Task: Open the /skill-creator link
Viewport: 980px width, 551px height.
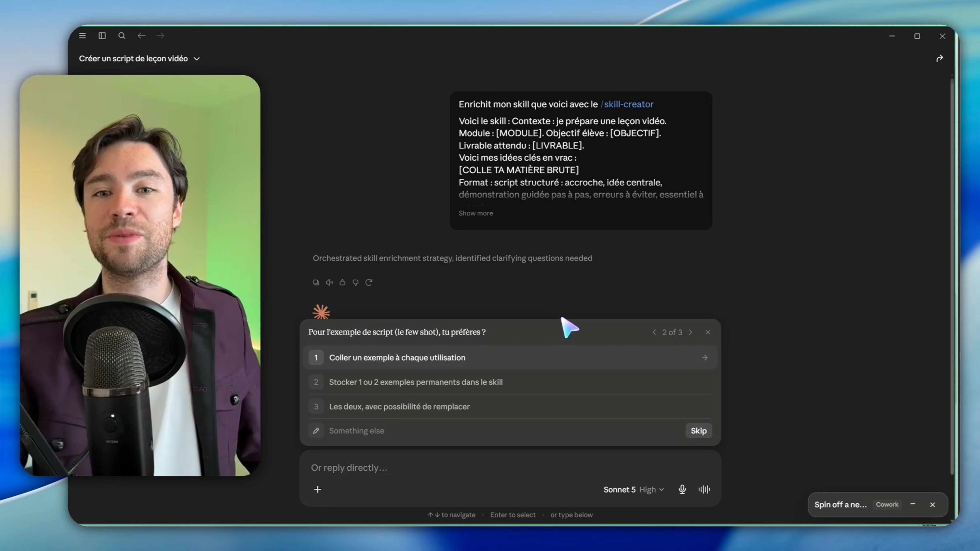Action: click(627, 104)
